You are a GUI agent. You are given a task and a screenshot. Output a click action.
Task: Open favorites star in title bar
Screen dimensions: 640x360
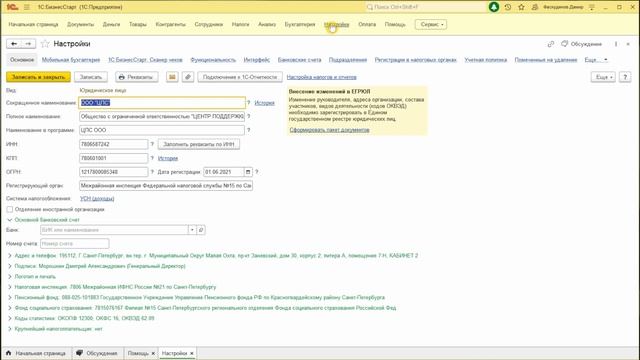tap(521, 7)
